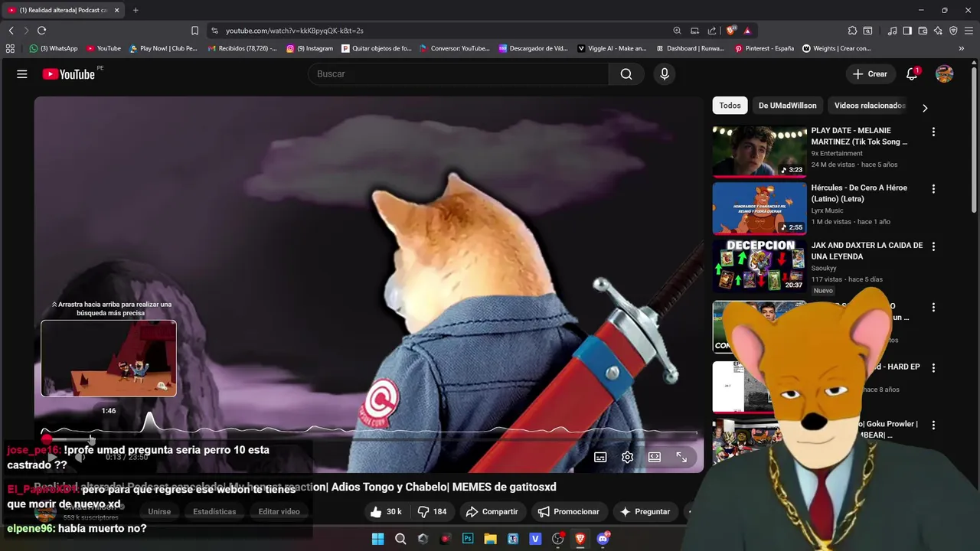Image resolution: width=980 pixels, height=551 pixels.
Task: Open the YouTube account avatar menu
Action: pos(945,74)
